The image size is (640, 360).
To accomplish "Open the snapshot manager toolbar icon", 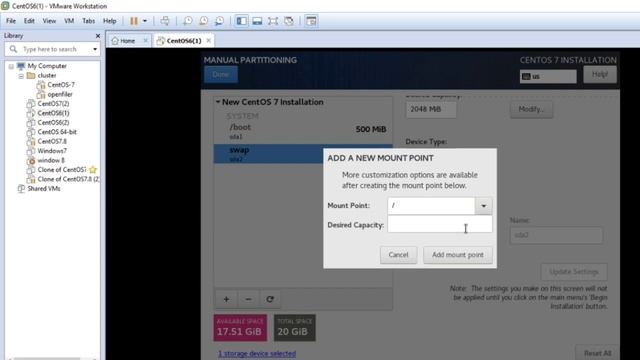I will click(x=219, y=21).
